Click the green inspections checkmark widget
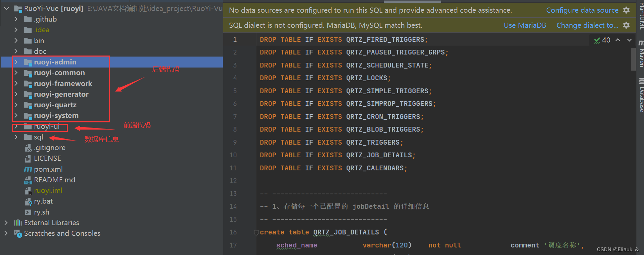Viewport: 644px width, 255px height. pyautogui.click(x=602, y=40)
